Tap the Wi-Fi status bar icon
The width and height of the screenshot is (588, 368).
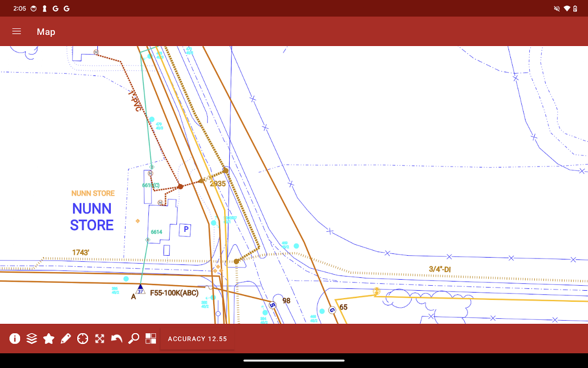click(567, 8)
